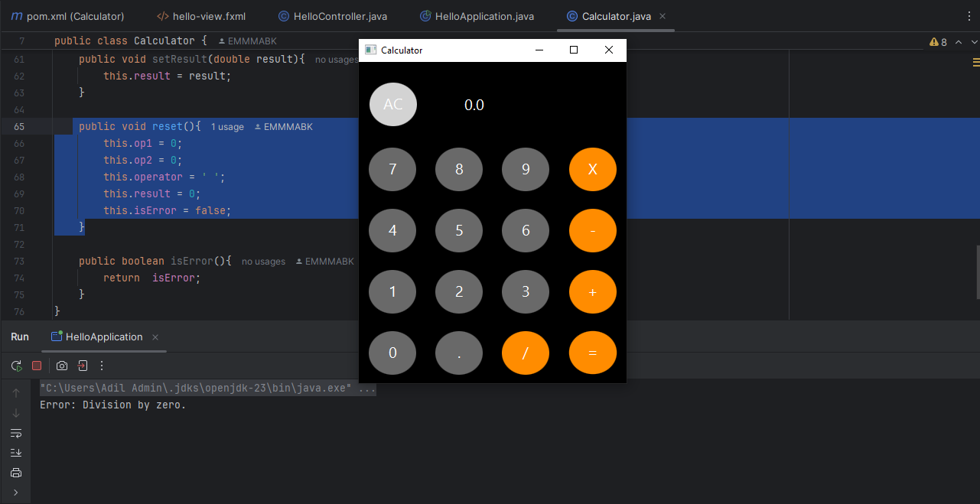Select the Run tool window label
This screenshot has width=980, height=504.
(x=20, y=337)
